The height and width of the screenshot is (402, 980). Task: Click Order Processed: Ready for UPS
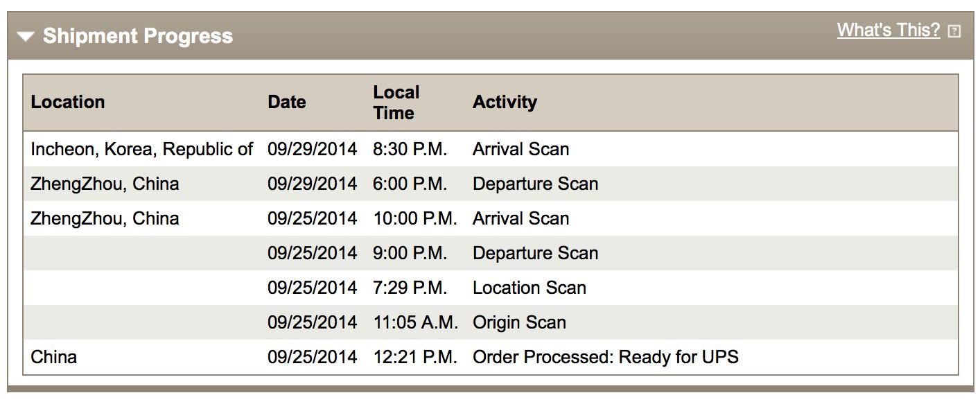click(x=605, y=357)
